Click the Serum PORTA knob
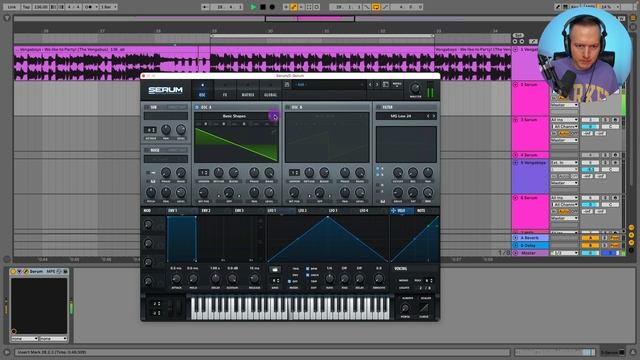The height and width of the screenshot is (360, 640). 405,308
